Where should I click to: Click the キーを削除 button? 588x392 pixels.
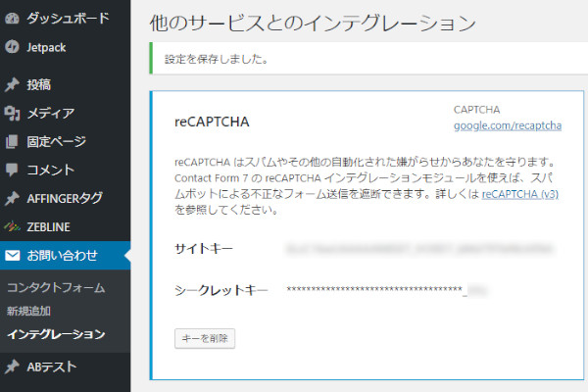coord(205,338)
